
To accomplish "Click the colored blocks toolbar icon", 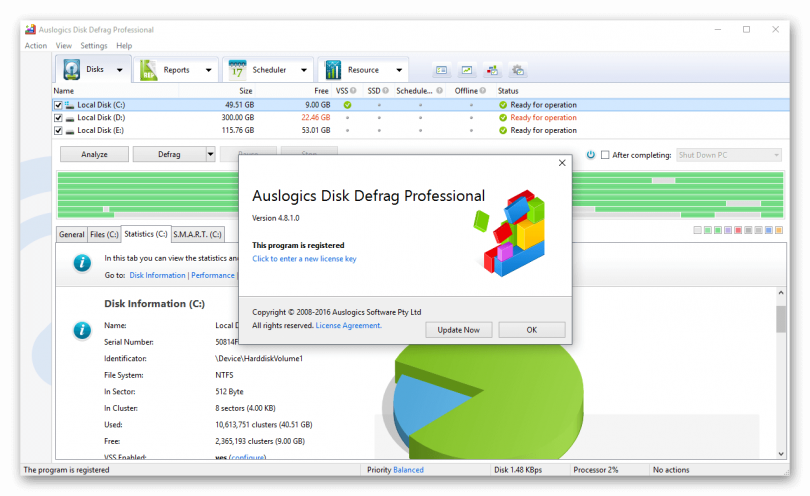I will (x=492, y=70).
